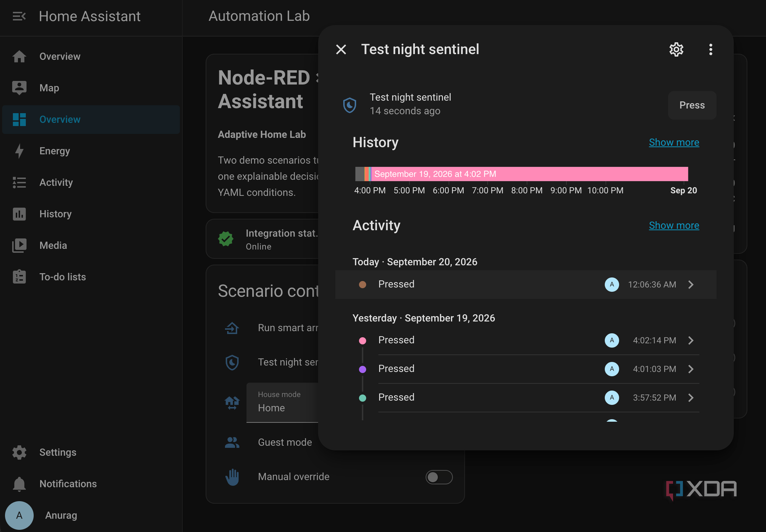The height and width of the screenshot is (532, 766).
Task: Open Overview menu item with home icon
Action: 91,57
